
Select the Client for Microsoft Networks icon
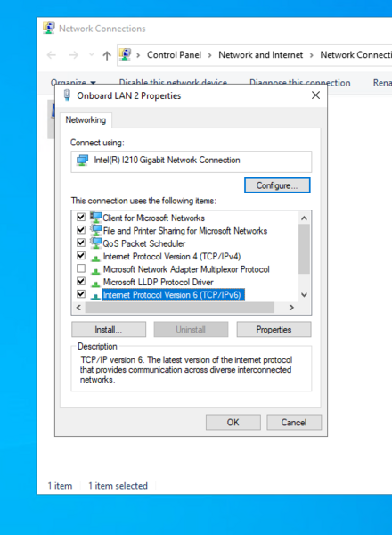pos(96,218)
